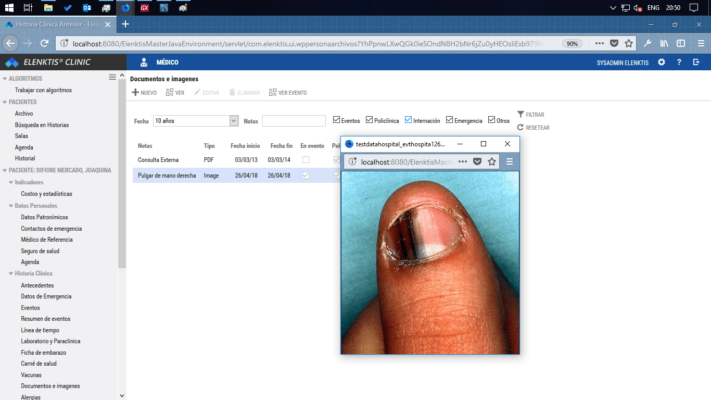Select Antecedentes under Historia Clínica

tap(40, 285)
